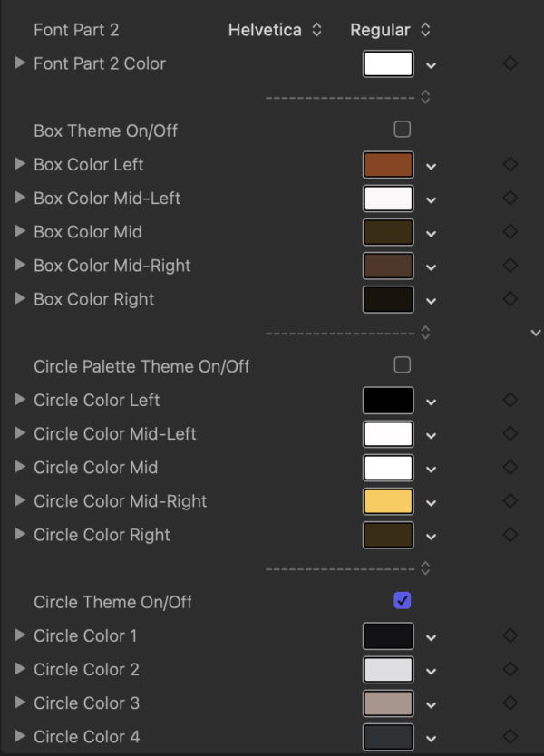The image size is (544, 756).
Task: Add keyframe for Circle Color Mid-Left
Action: (x=510, y=433)
